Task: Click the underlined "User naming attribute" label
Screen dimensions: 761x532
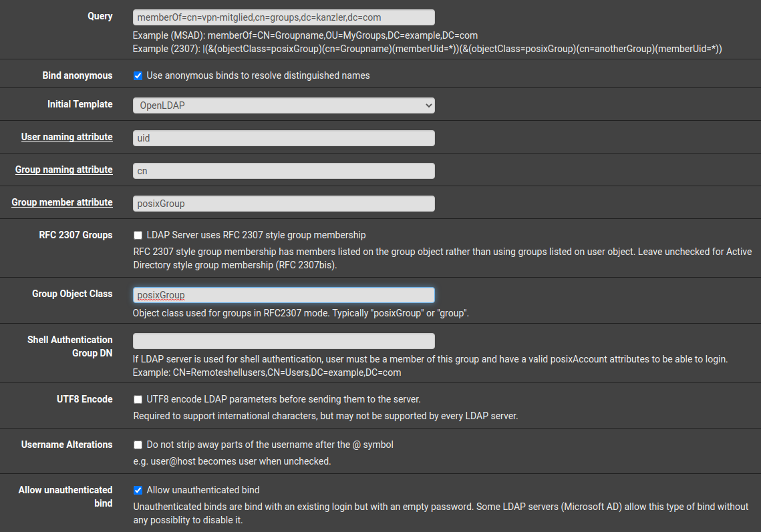Action: click(x=67, y=137)
